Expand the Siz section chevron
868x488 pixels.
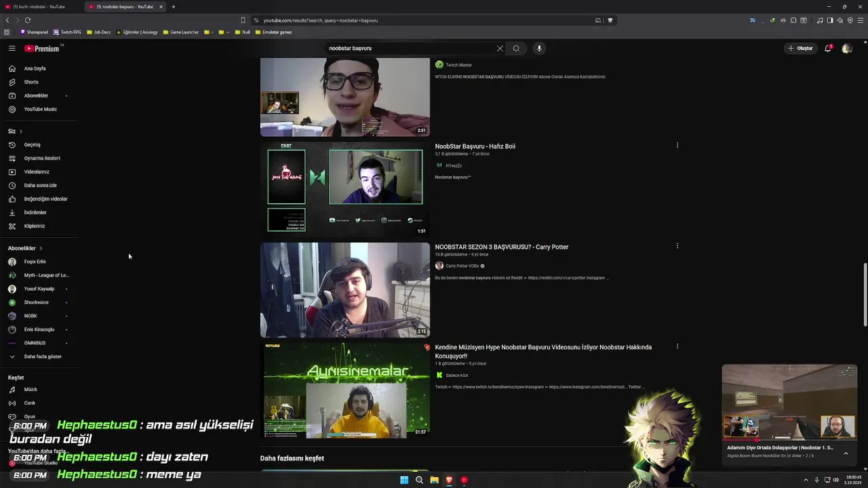(x=20, y=131)
